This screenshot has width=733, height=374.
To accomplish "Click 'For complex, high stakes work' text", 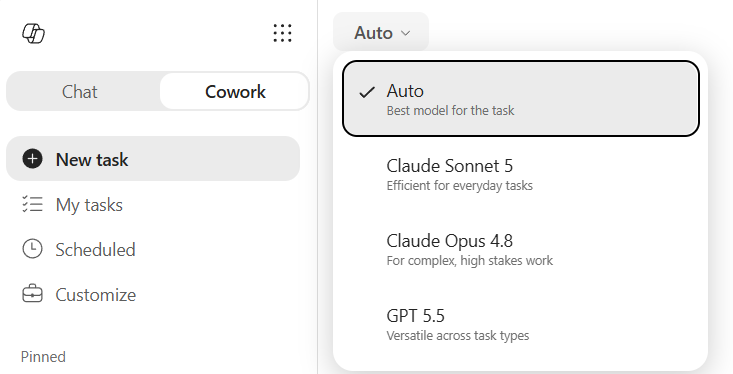I will coord(469,260).
